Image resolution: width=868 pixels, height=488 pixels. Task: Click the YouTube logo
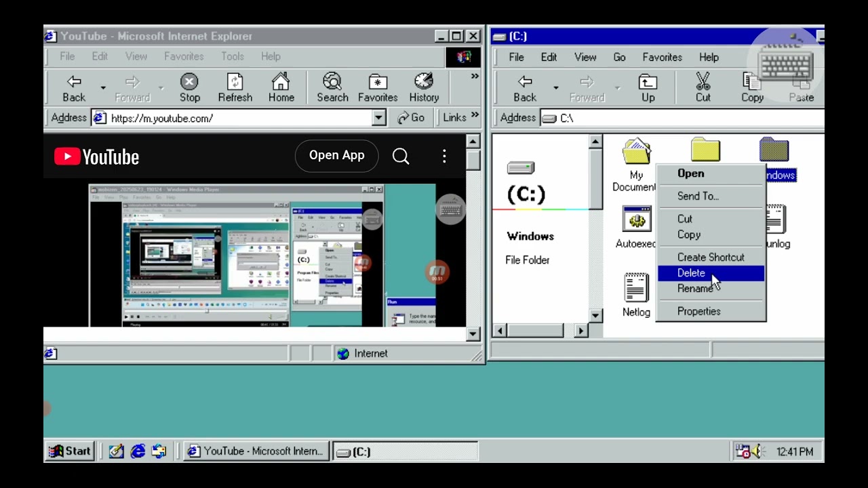(96, 157)
